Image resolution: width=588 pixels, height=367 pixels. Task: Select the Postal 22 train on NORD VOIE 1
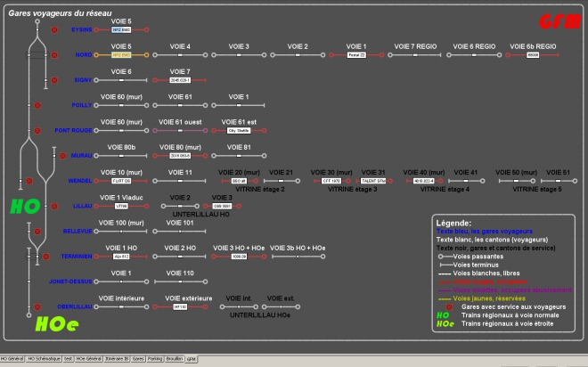click(x=356, y=55)
